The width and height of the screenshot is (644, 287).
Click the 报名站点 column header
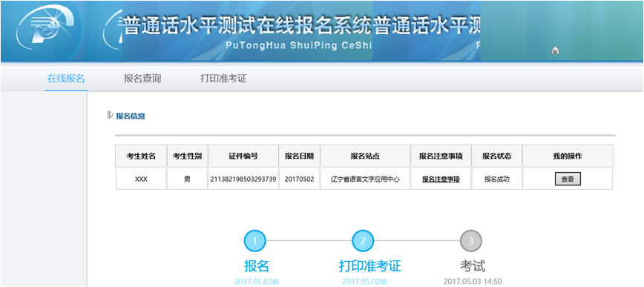[x=365, y=156]
